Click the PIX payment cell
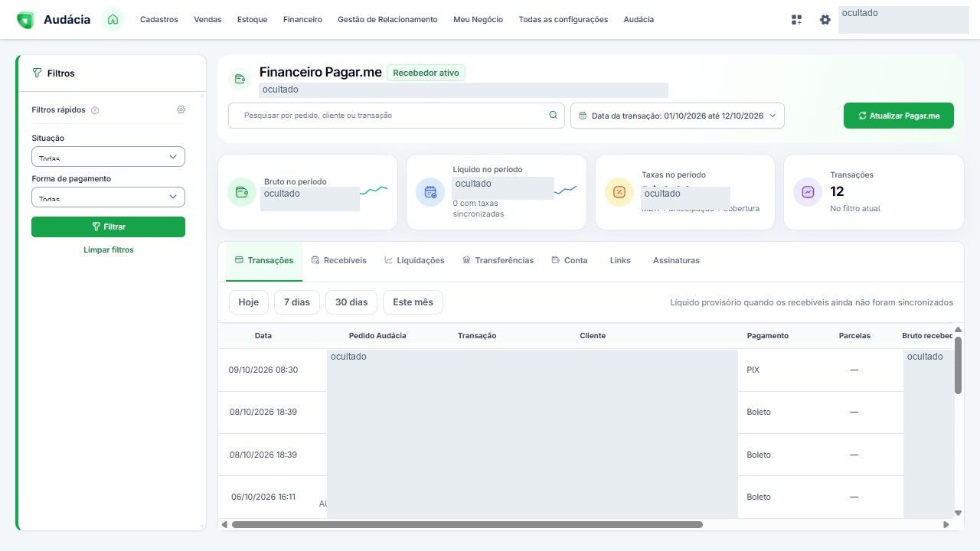 pos(753,370)
